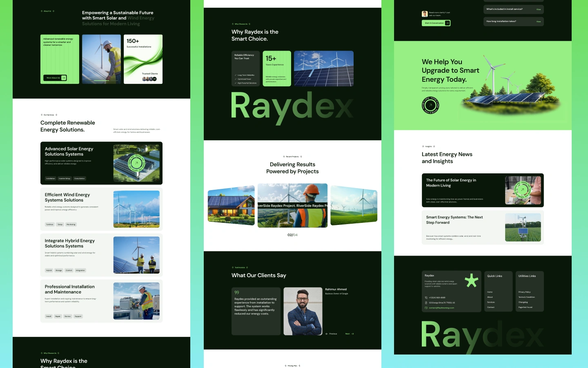Click the location pin icon in footer
The image size is (588, 368).
(426, 303)
